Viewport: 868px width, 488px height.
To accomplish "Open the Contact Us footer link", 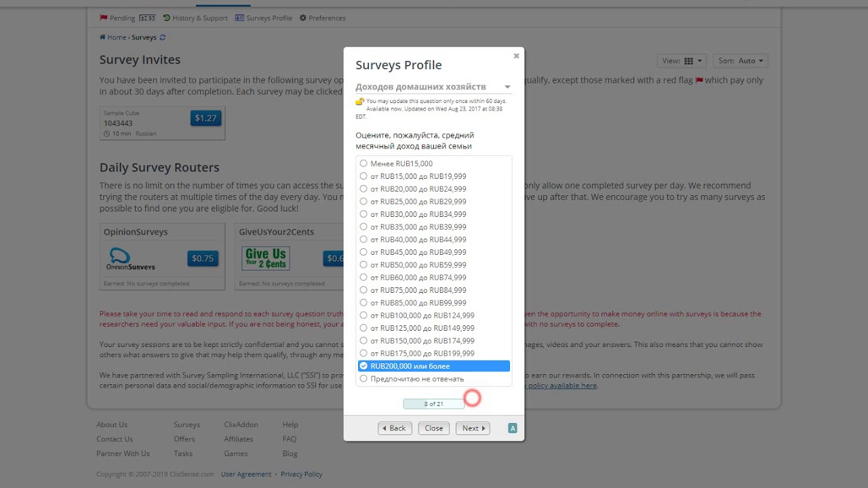I will coord(115,439).
